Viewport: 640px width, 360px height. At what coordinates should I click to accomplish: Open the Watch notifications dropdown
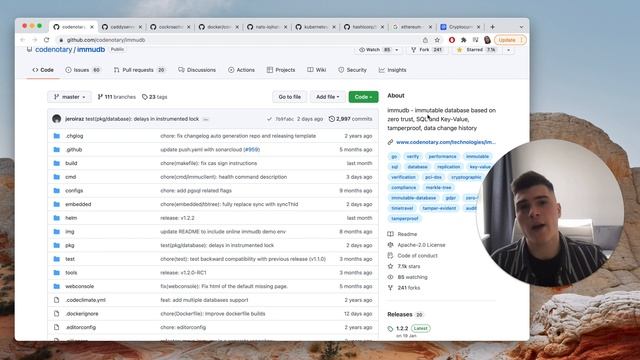coord(378,49)
